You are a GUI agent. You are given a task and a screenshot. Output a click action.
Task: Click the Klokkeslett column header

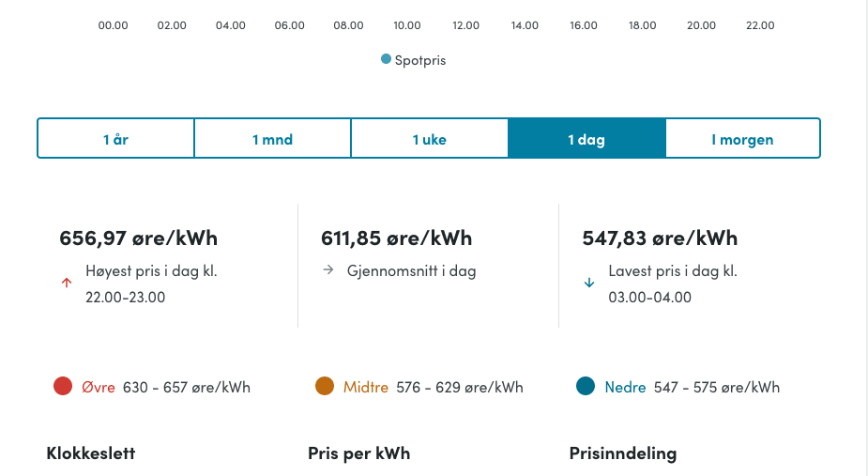[91, 453]
